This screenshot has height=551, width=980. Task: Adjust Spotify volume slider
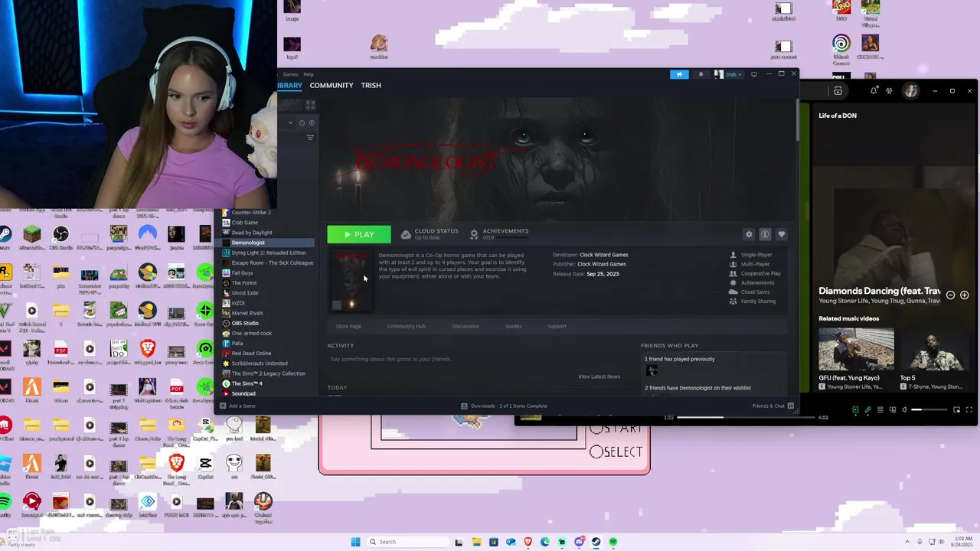coord(928,410)
